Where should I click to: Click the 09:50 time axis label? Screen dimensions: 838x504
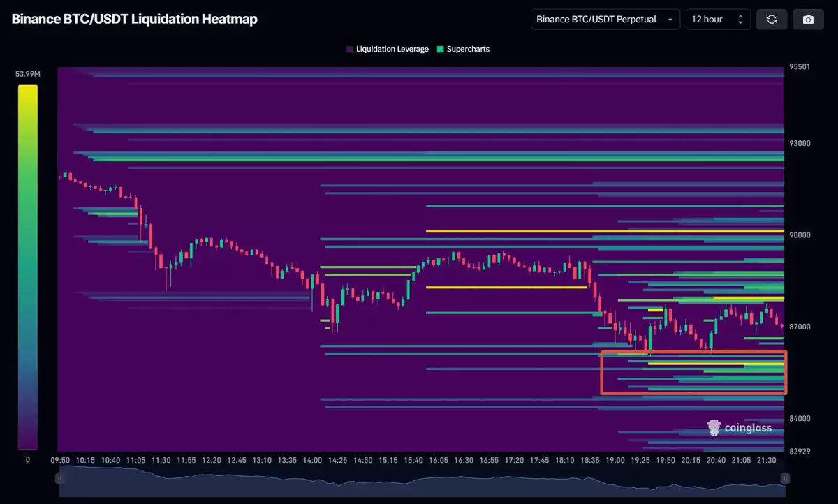point(60,461)
